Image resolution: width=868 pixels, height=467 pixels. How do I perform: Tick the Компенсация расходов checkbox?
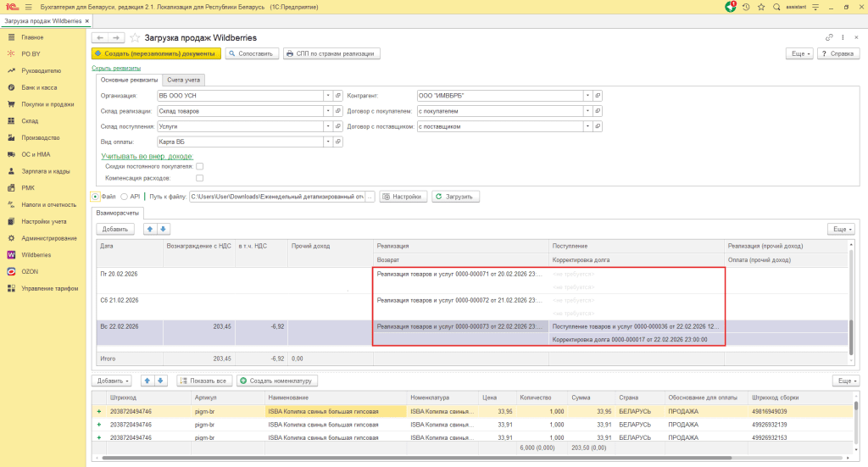point(200,179)
